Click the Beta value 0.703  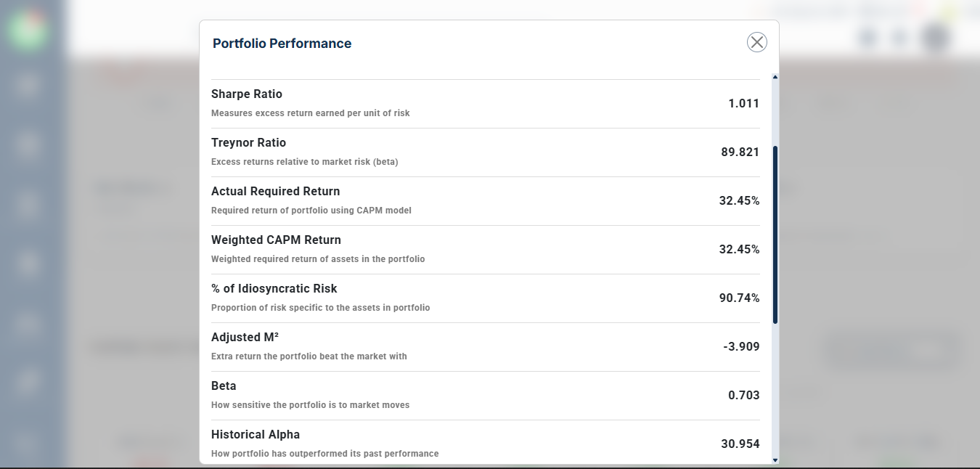743,396
